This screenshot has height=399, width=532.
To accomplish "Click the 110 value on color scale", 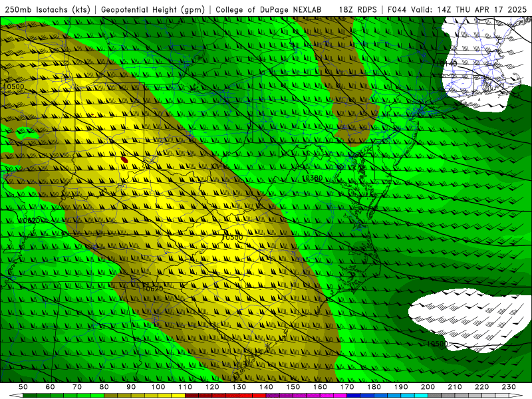I will (186, 387).
